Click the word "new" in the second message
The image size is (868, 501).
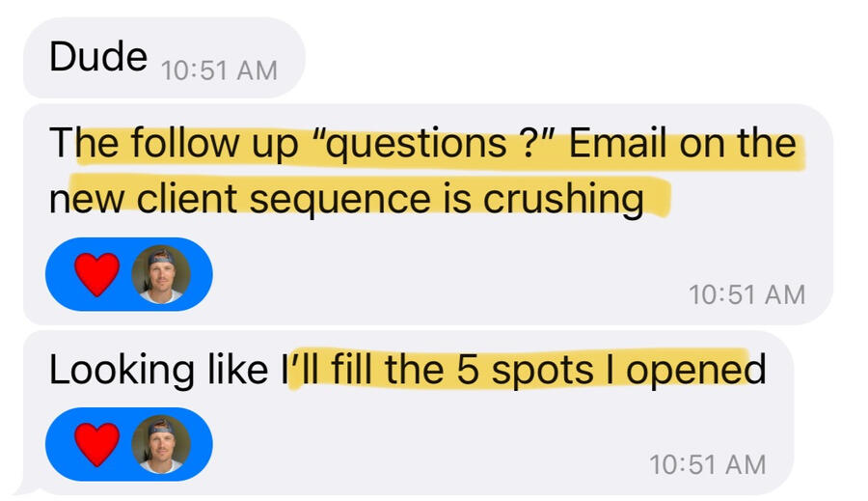tap(87, 200)
